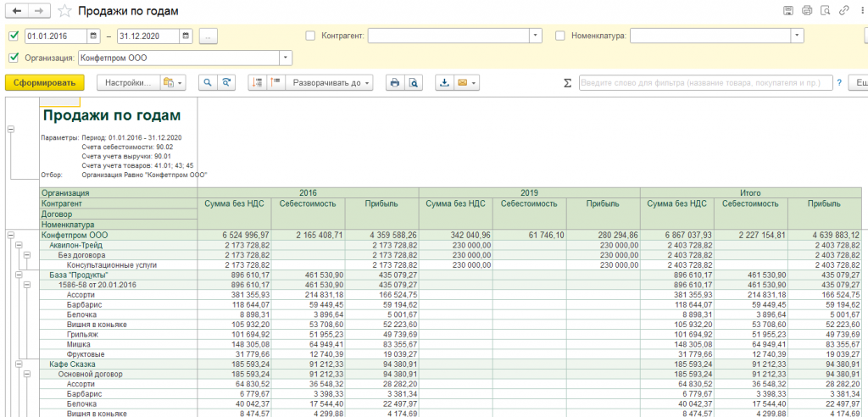Collapse the Аквилон-Трейд group row
The image size is (868, 417).
pyautogui.click(x=19, y=245)
